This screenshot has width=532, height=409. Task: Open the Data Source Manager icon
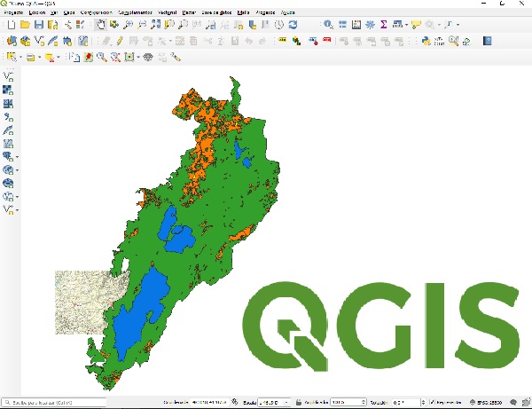12,41
